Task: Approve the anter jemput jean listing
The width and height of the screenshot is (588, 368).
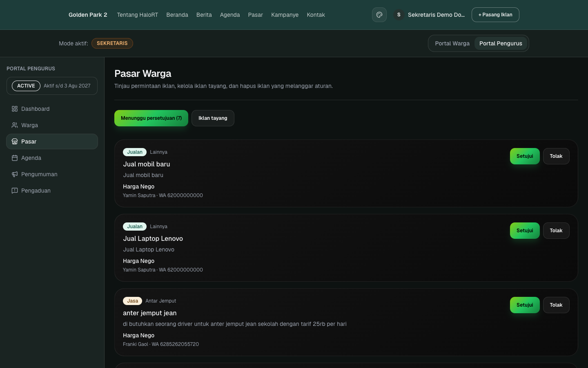Action: click(525, 305)
